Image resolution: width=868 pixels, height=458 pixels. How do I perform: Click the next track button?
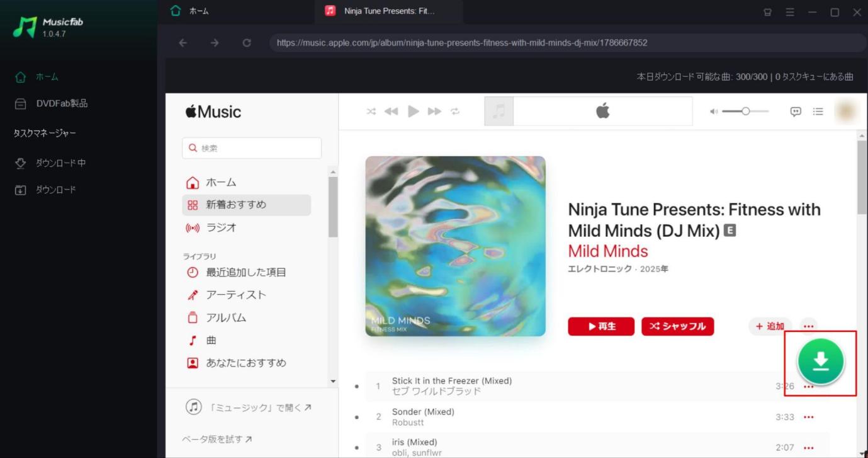[x=434, y=112]
